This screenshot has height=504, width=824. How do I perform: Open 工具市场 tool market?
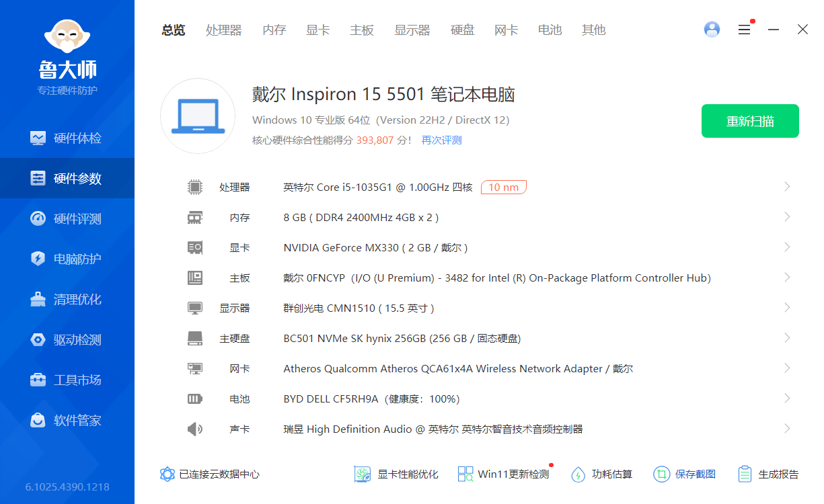(67, 380)
